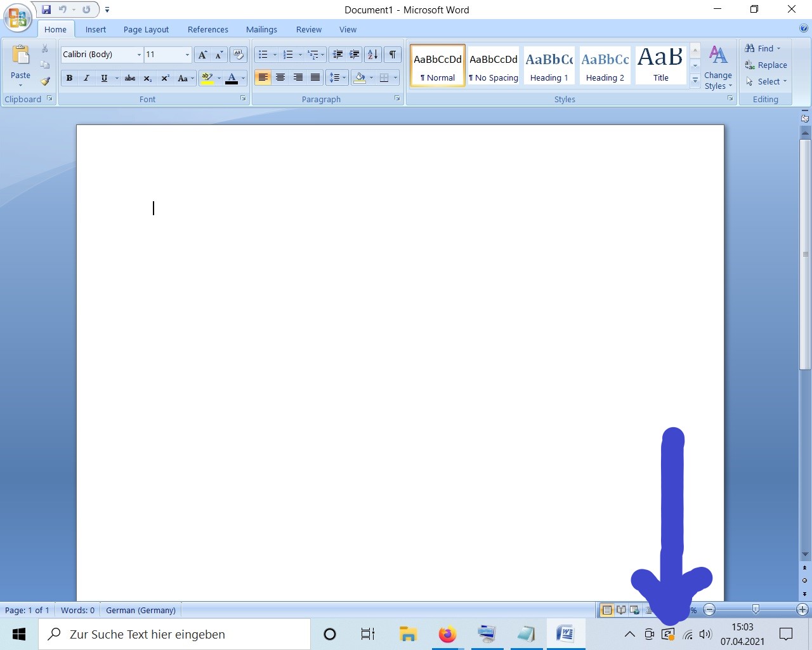Launch Firefox from the taskbar
The width and height of the screenshot is (812, 650).
(448, 634)
